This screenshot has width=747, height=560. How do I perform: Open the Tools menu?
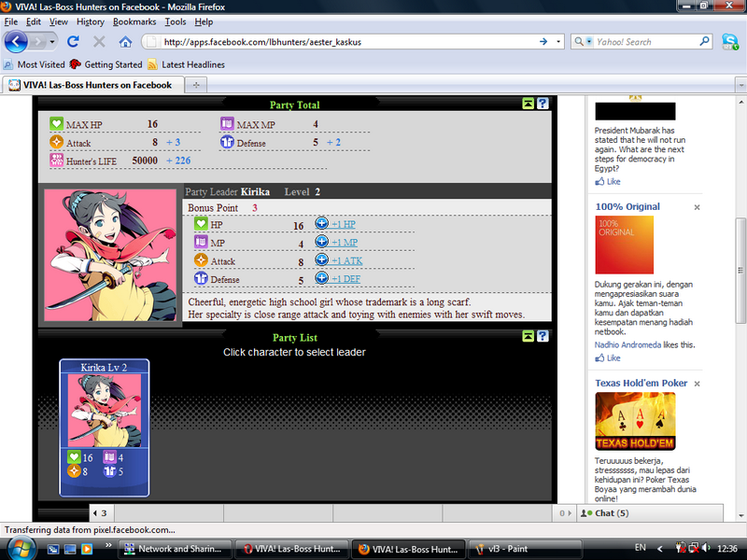[176, 21]
